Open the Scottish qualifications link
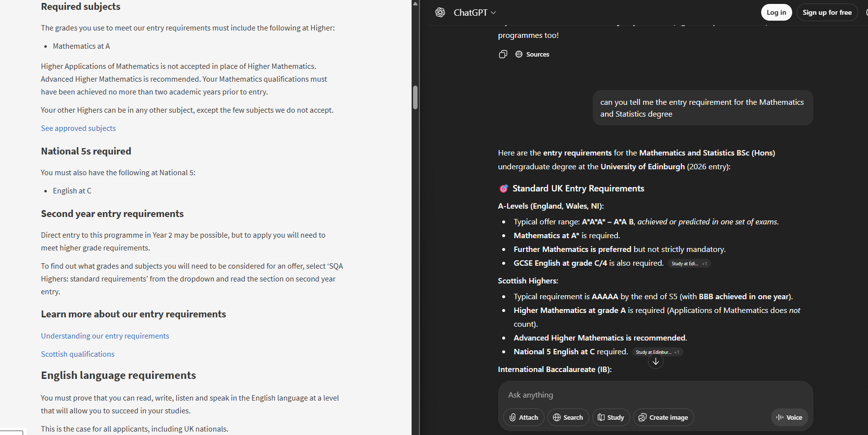This screenshot has height=435, width=868. (x=77, y=354)
